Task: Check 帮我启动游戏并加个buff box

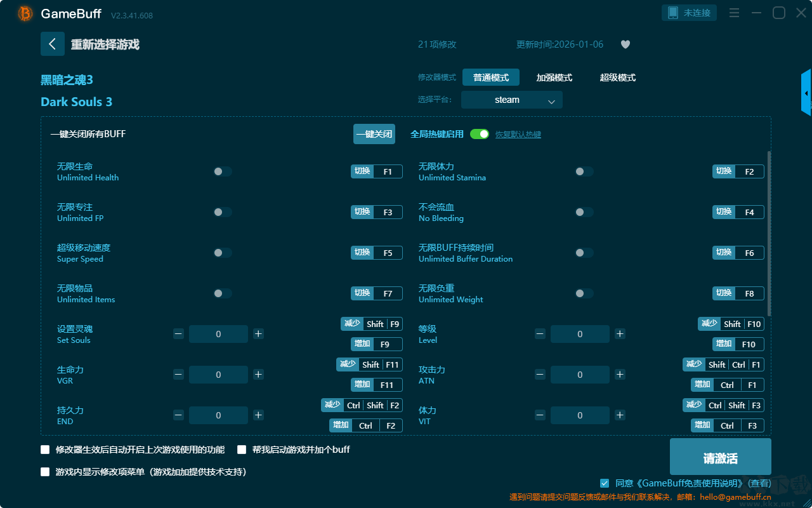Action: [x=242, y=450]
